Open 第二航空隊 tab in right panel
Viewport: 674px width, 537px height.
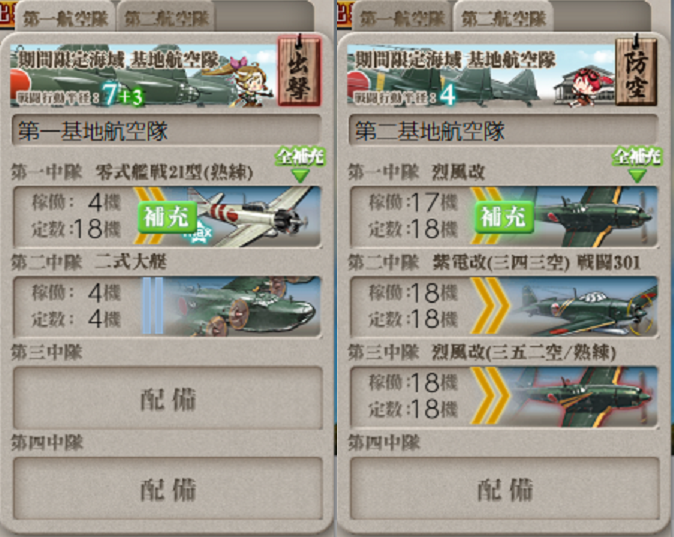(x=503, y=18)
